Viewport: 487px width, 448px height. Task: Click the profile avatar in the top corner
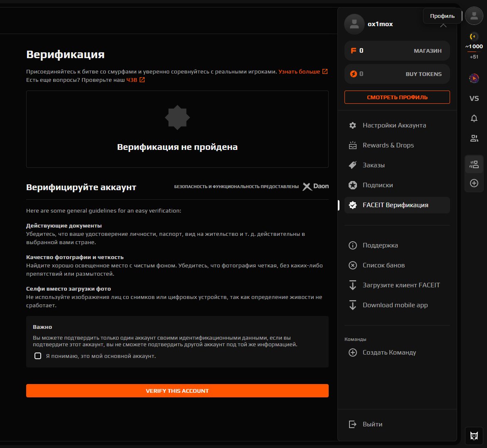[x=474, y=16]
